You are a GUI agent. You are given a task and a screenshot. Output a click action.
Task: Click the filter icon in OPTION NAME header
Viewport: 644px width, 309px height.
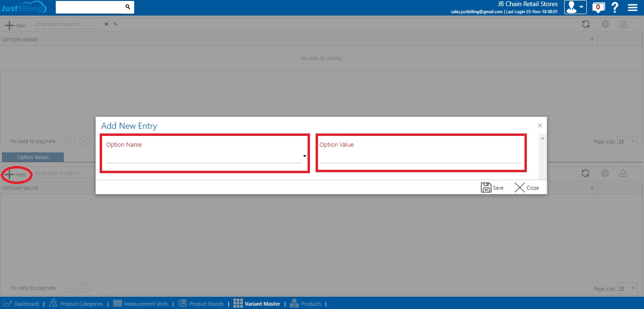pyautogui.click(x=592, y=40)
